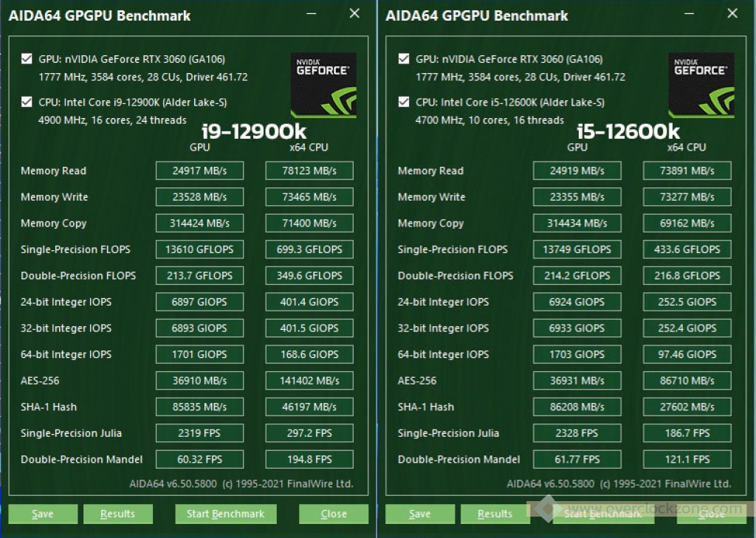Click the NVIDIA GeForce logo in the i9-12900K window
756x538 pixels.
323,86
